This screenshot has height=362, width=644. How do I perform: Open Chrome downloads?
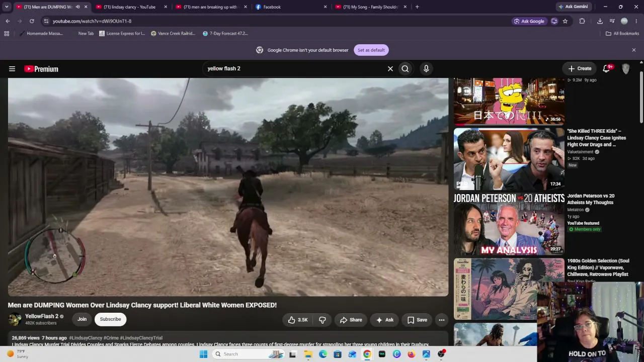point(600,21)
